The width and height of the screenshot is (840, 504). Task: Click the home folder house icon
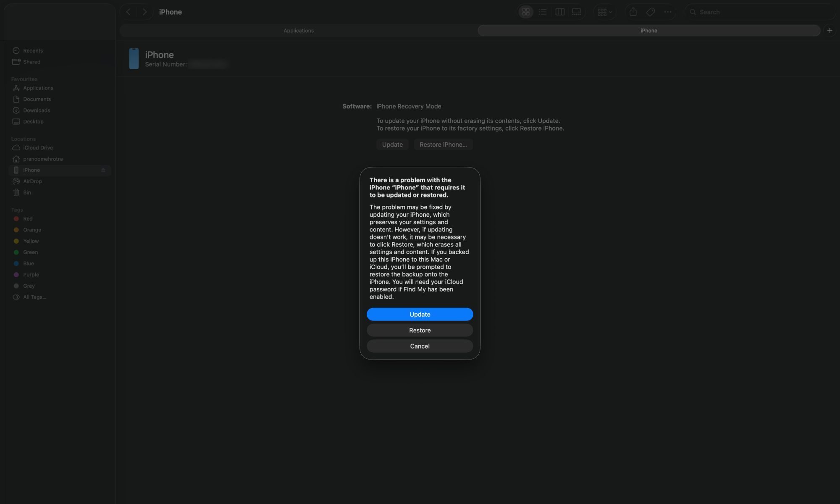16,159
